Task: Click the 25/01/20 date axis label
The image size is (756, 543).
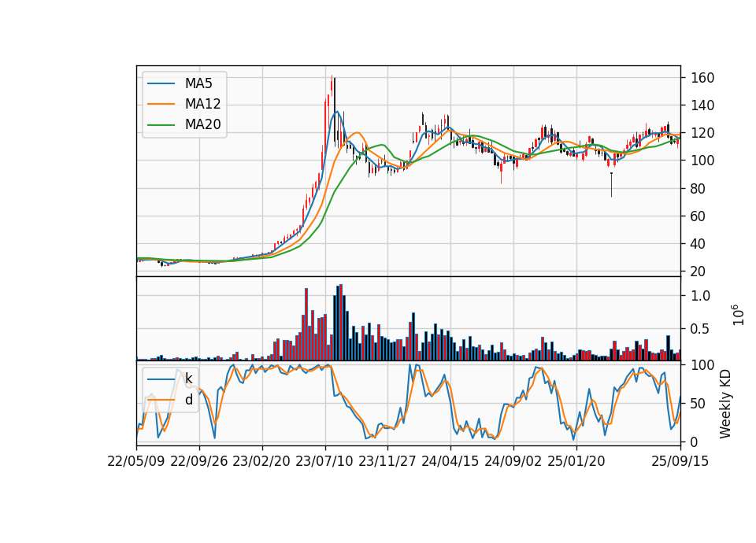Action: (x=576, y=461)
